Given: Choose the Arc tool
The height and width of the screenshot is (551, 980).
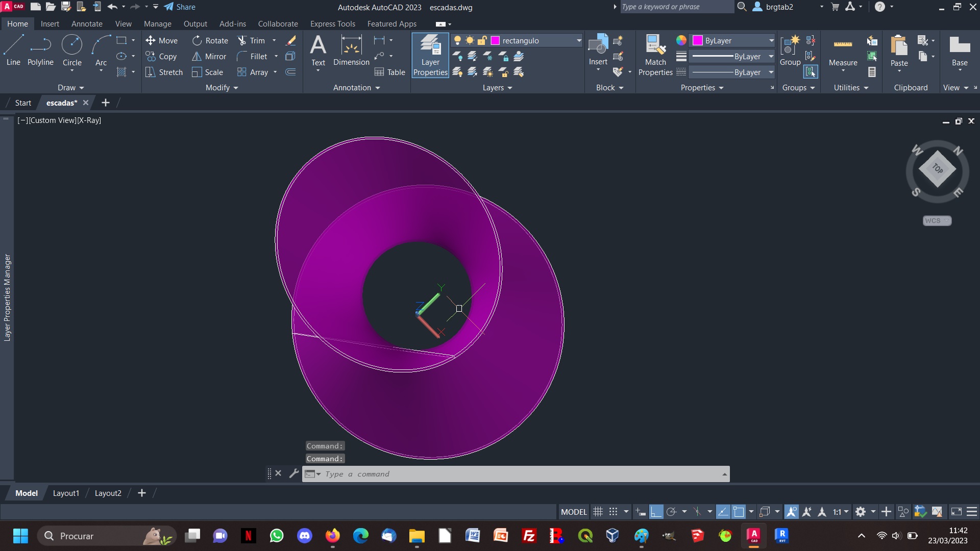Looking at the screenshot, I should pyautogui.click(x=101, y=51).
